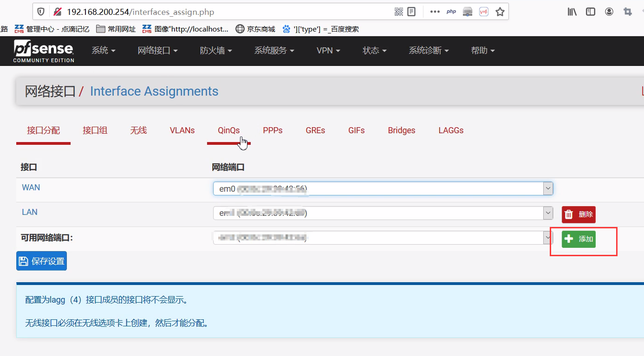The image size is (644, 356).
Task: Switch to the Bridges tab
Action: click(402, 130)
